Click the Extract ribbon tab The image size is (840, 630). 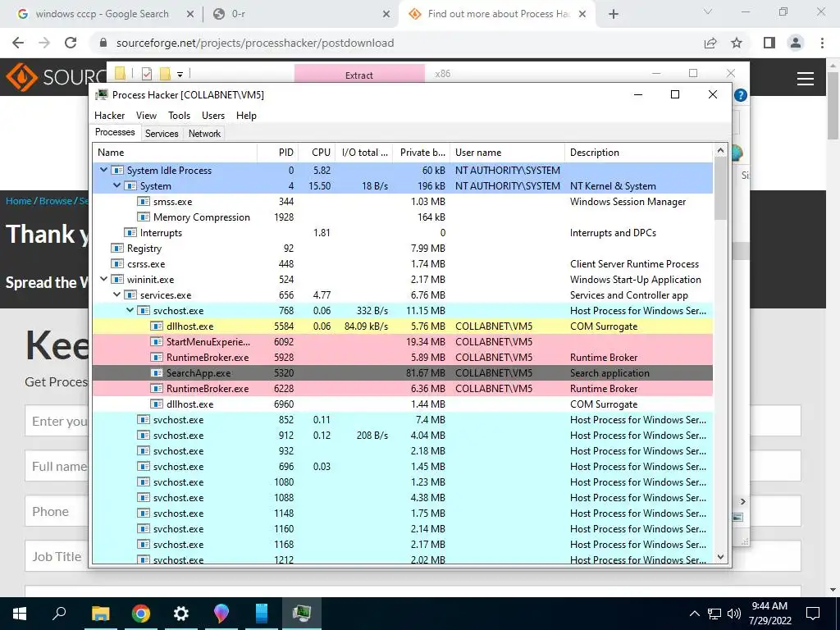[359, 75]
